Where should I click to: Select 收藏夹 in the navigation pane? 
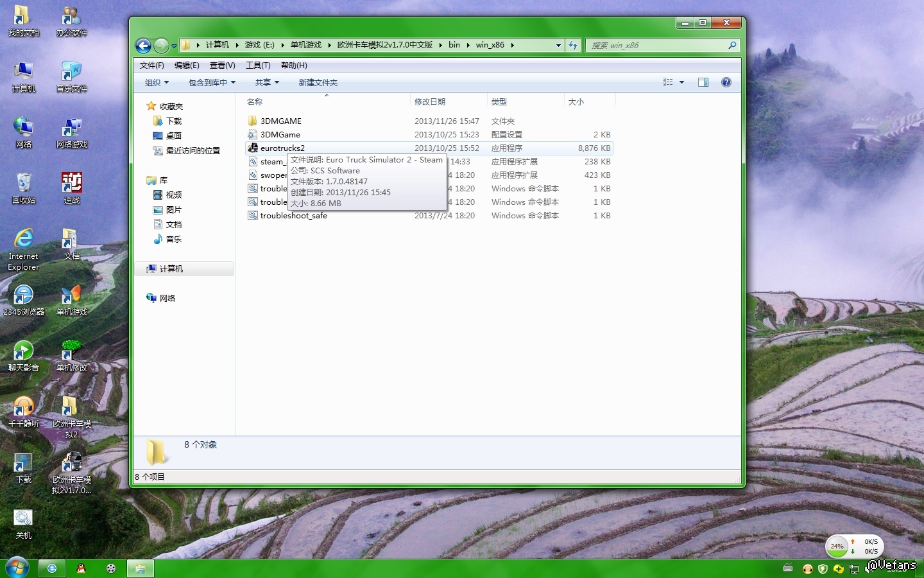pyautogui.click(x=165, y=106)
